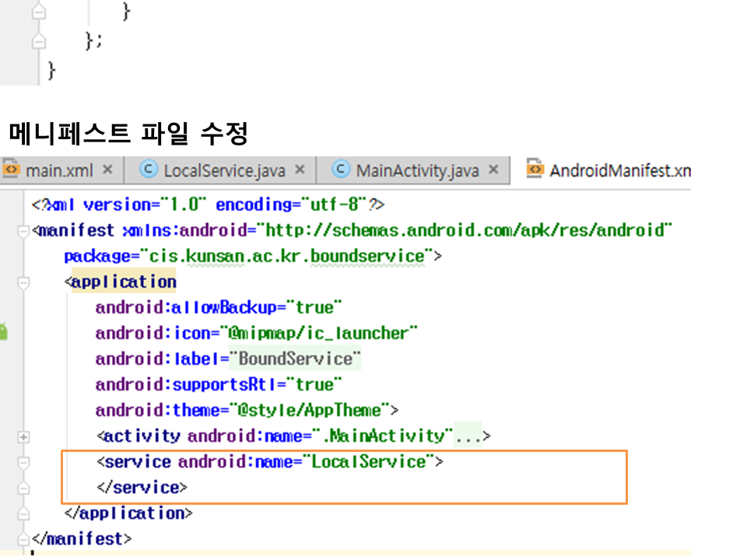Click the XML file icon on AndroidManifest tab
747x560 pixels.
[x=535, y=170]
